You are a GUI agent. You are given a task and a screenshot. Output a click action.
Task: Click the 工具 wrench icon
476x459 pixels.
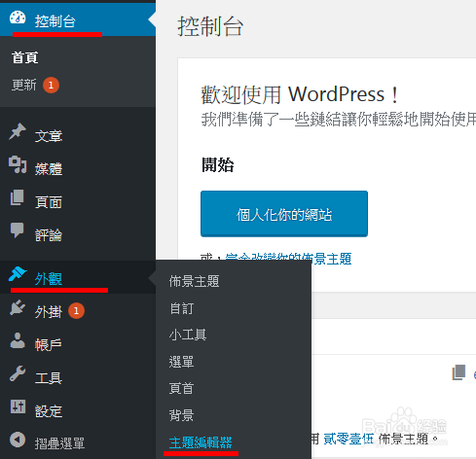[x=18, y=373]
